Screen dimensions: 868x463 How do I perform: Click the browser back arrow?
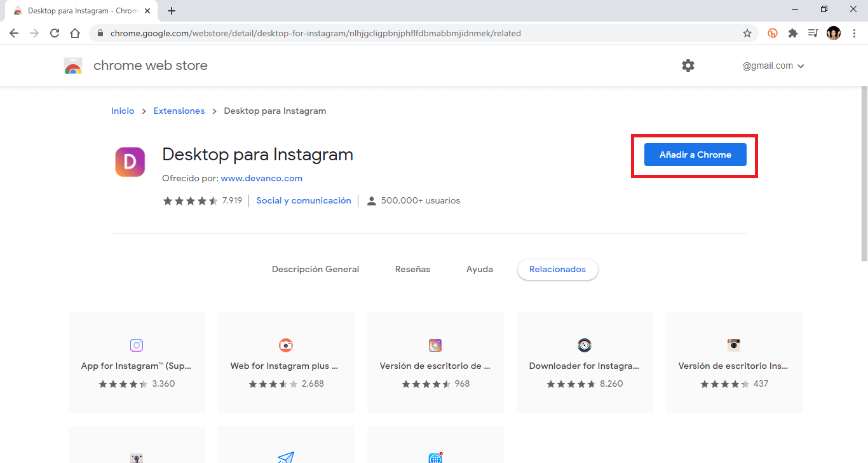click(x=14, y=33)
